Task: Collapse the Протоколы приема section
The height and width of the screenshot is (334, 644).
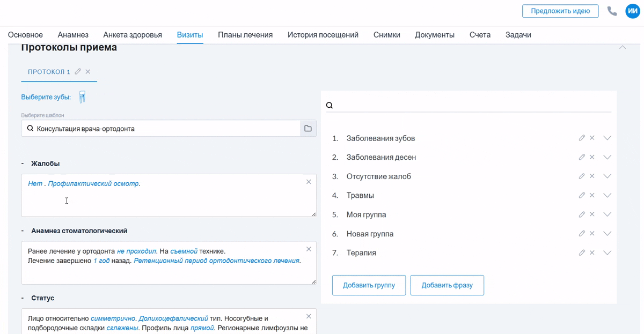Action: click(x=623, y=48)
